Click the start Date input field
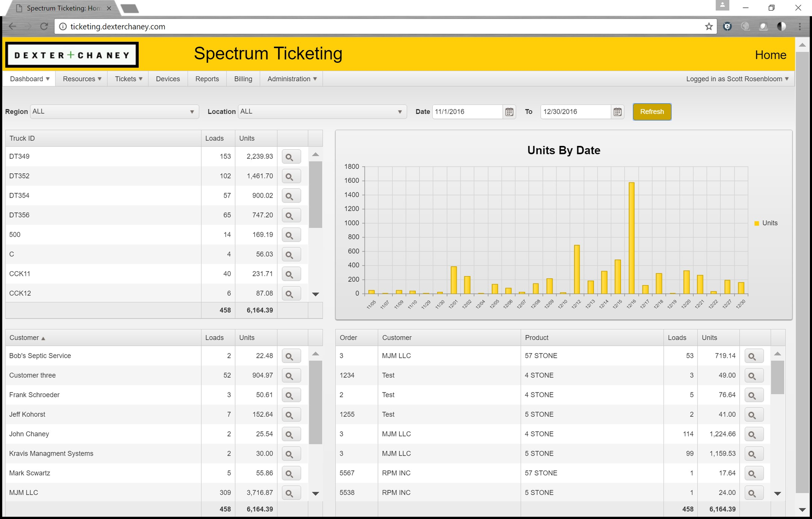Screen dimensions: 812x519 (x=467, y=112)
